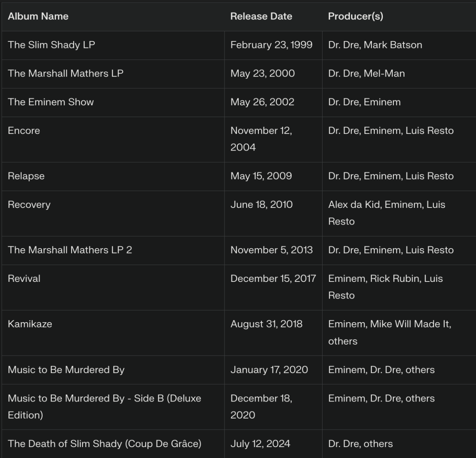Screen dimensions: 476x458
Task: Select the Revival album name
Action: point(24,279)
